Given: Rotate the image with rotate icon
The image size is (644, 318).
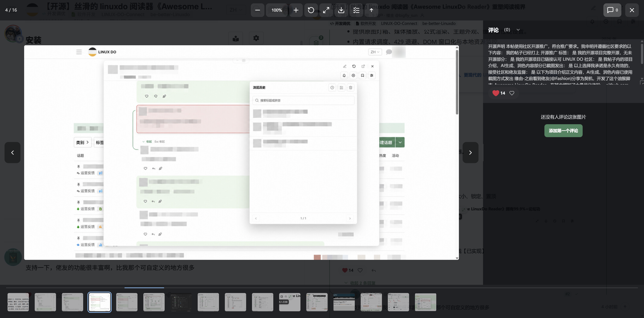Looking at the screenshot, I should 311,10.
